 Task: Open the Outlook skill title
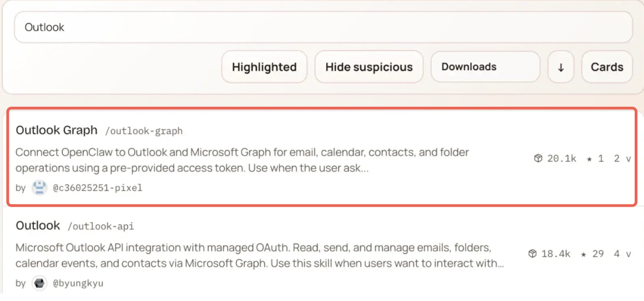point(38,226)
